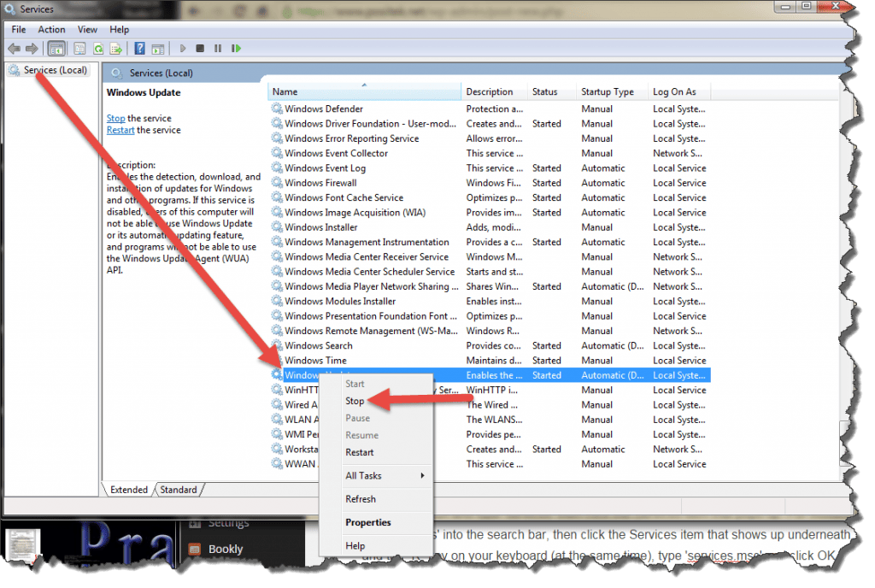Select the Windows Firewall service row
This screenshot has height=588, width=875.
(x=489, y=183)
